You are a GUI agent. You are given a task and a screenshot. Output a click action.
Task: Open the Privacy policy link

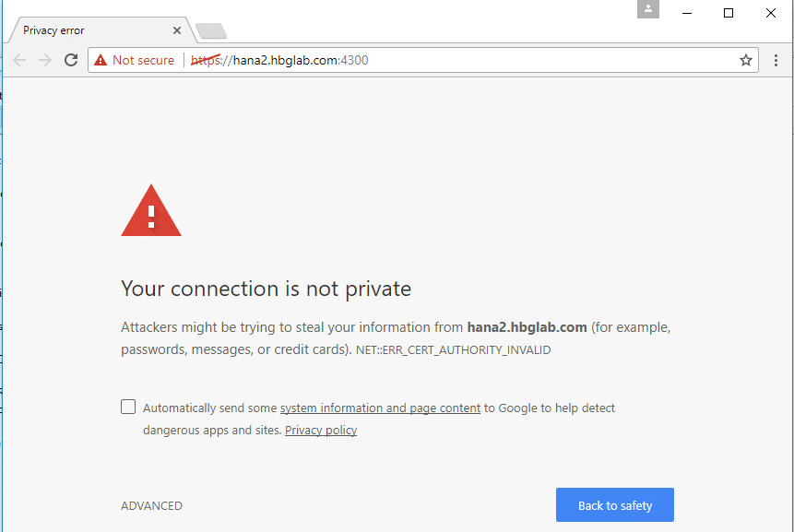tap(321, 431)
